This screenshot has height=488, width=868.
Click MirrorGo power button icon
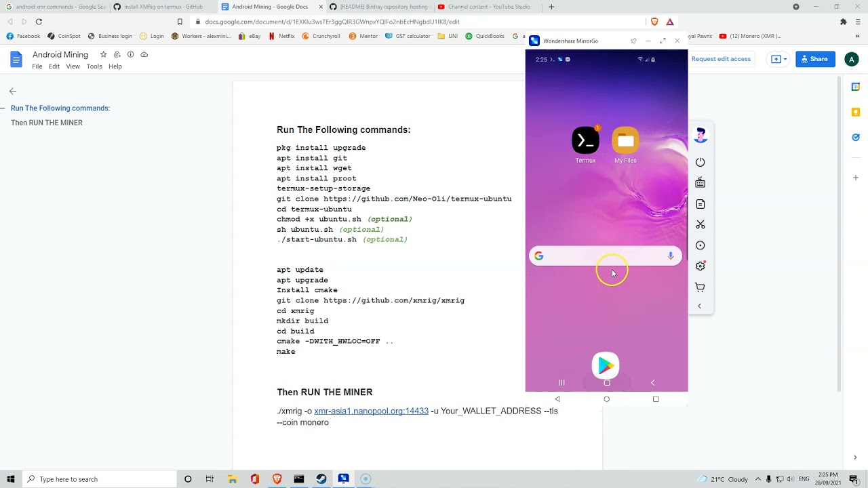(x=701, y=162)
